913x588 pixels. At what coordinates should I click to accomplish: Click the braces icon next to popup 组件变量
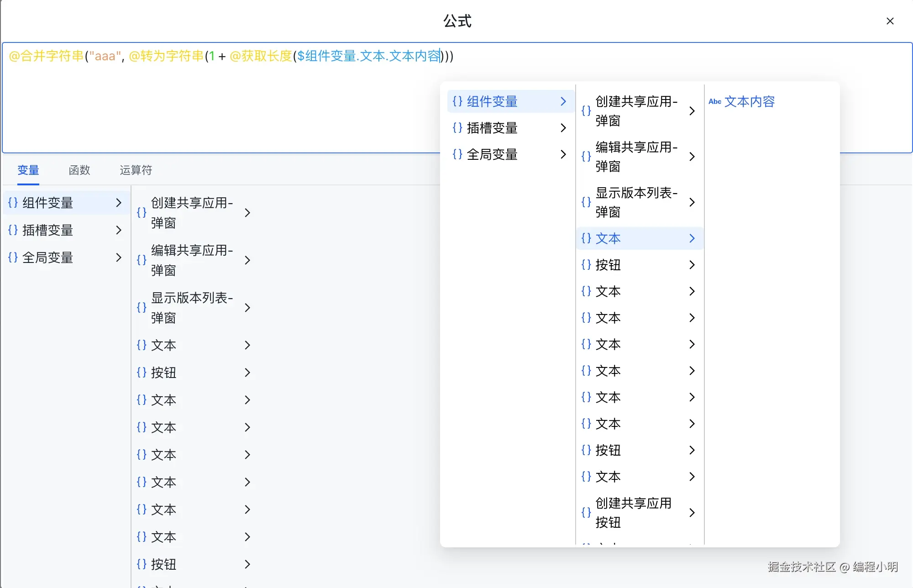[457, 101]
